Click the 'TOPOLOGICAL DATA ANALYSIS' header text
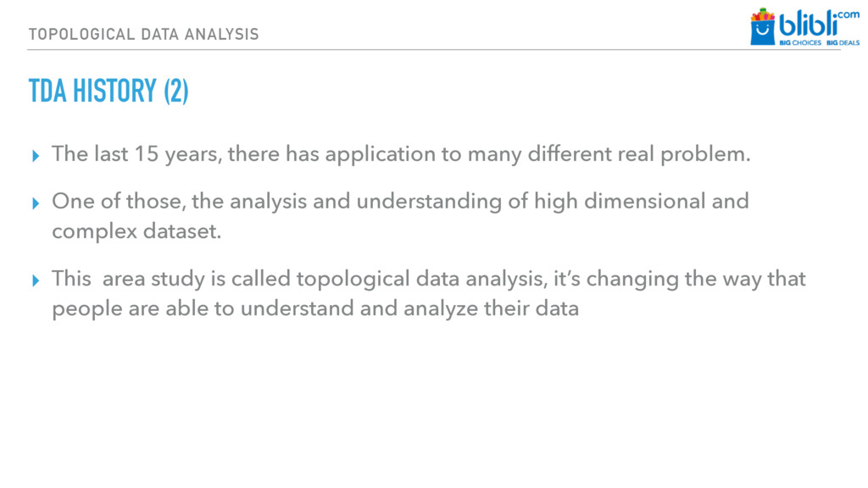868x488 pixels. click(x=144, y=34)
